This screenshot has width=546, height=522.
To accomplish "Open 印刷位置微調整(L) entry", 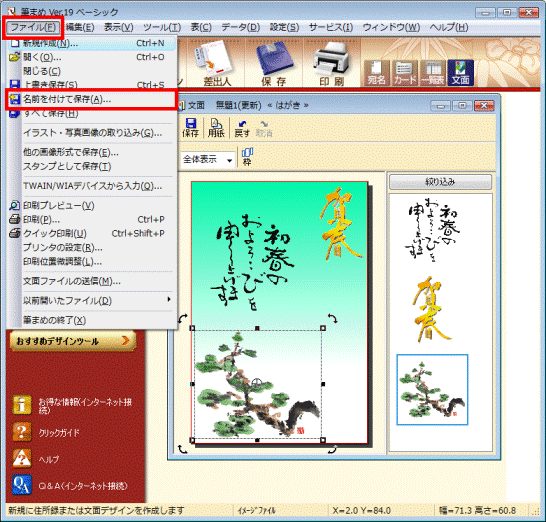I will [92, 262].
